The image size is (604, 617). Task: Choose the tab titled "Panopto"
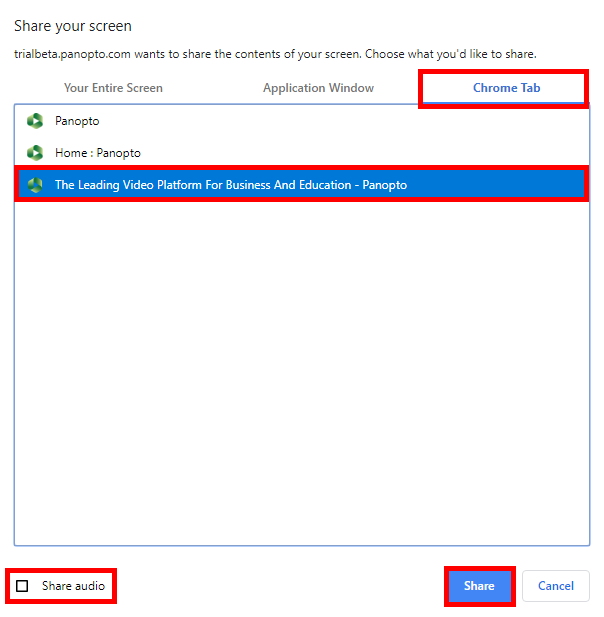[302, 121]
